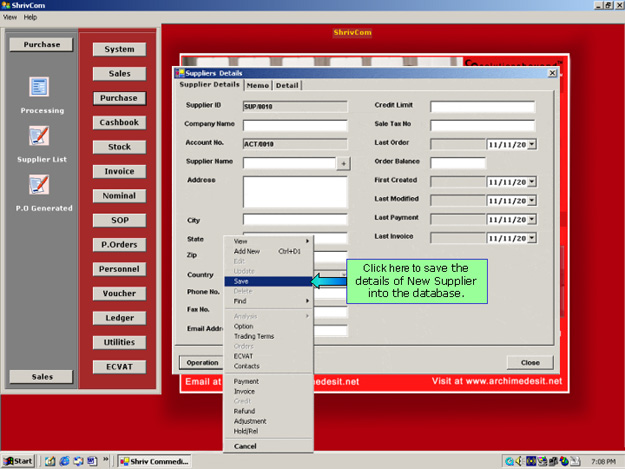Screen dimensions: 625x469
Task: Click the Start button on the taskbar
Action: pos(19,460)
